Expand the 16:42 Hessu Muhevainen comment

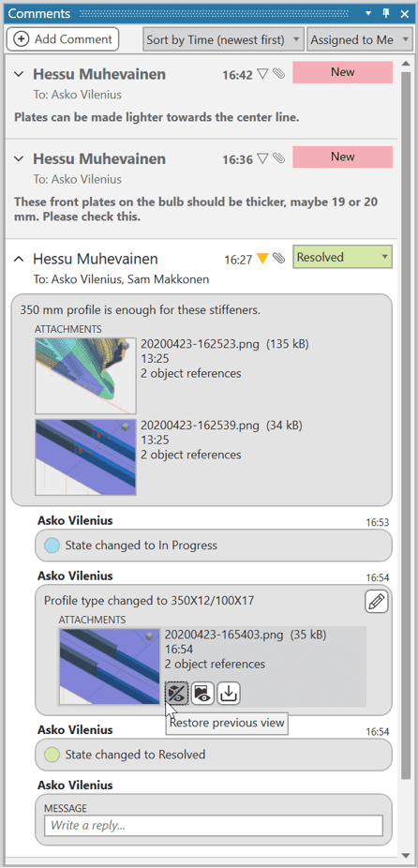20,74
